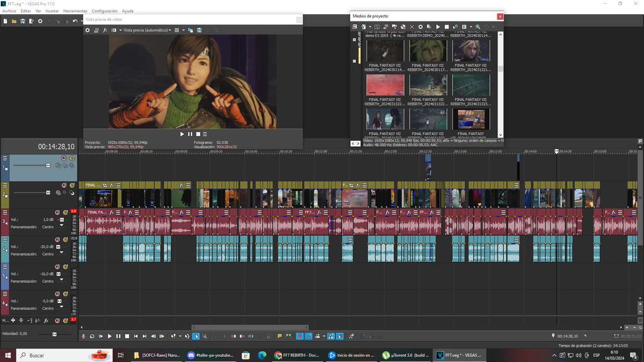Image resolution: width=644 pixels, height=362 pixels.
Task: Search media using the magnifier icon
Action: (478, 27)
